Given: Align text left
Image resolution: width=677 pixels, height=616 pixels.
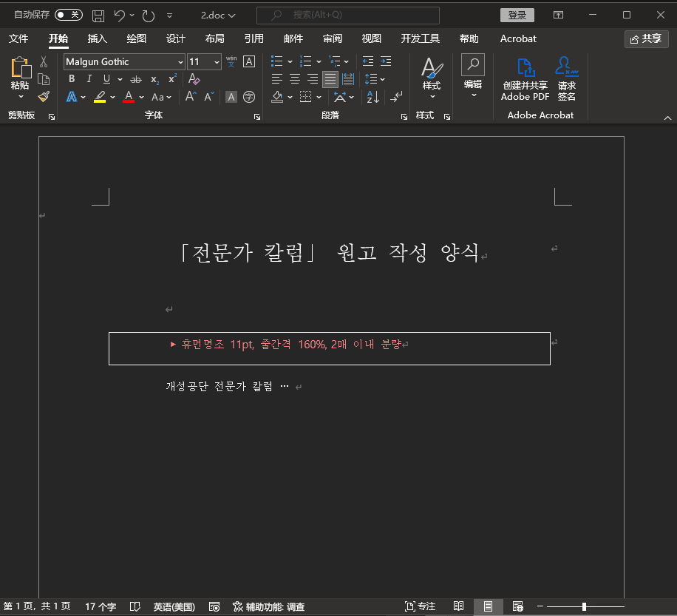Looking at the screenshot, I should (276, 79).
